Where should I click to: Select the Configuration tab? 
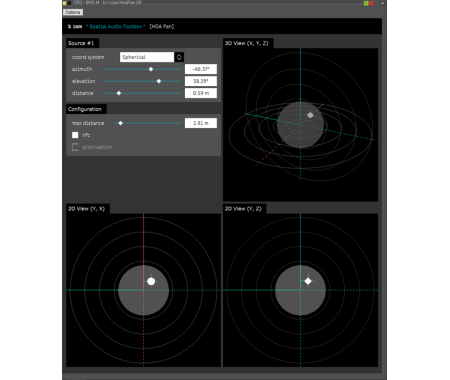(86, 109)
